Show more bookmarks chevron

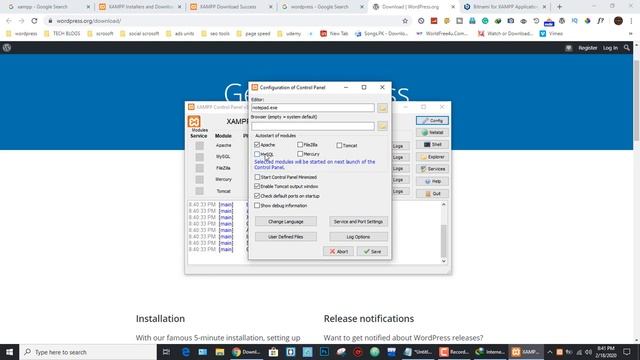pos(631,33)
